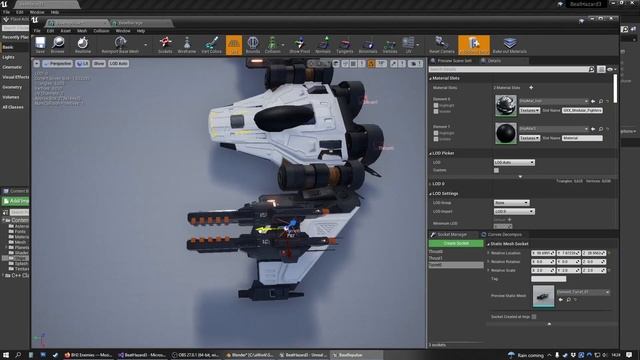Open Windows Start button on taskbar

click(6, 355)
